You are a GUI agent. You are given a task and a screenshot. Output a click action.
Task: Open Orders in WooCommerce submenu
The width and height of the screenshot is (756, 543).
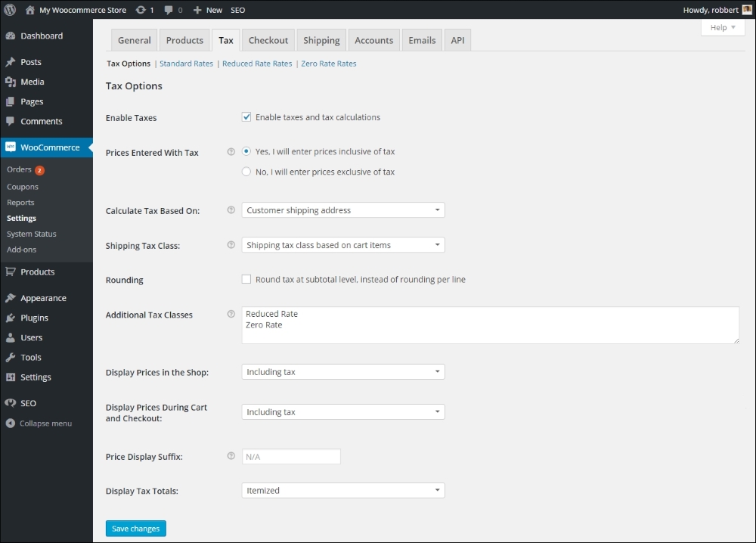(x=20, y=169)
